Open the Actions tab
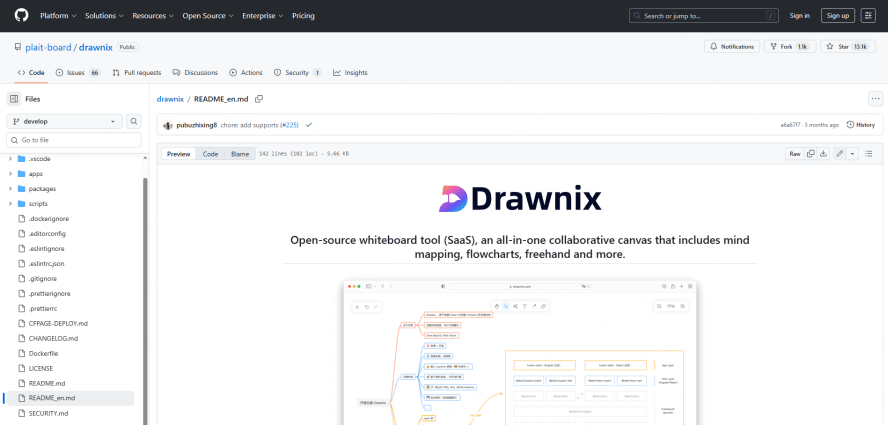 [246, 73]
